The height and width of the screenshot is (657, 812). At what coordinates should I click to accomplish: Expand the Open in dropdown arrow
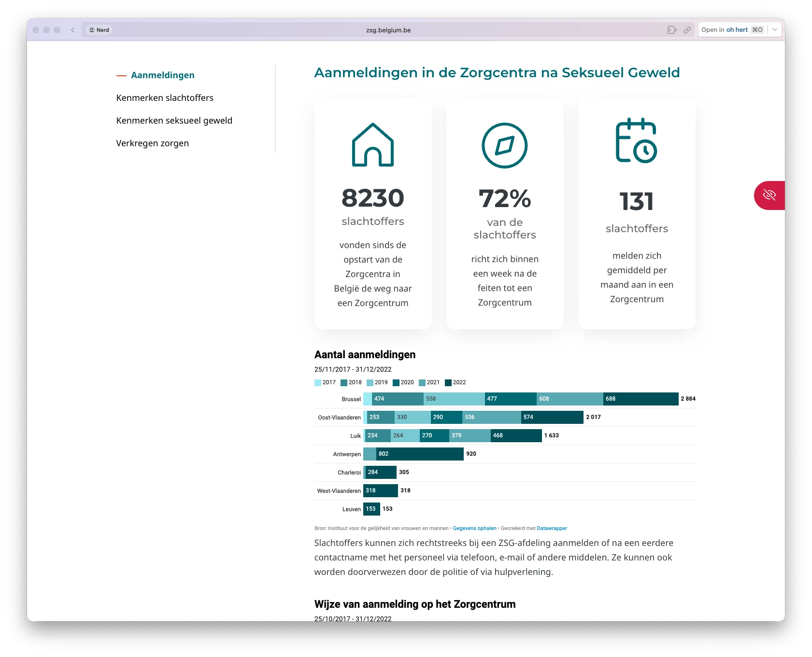tap(775, 30)
